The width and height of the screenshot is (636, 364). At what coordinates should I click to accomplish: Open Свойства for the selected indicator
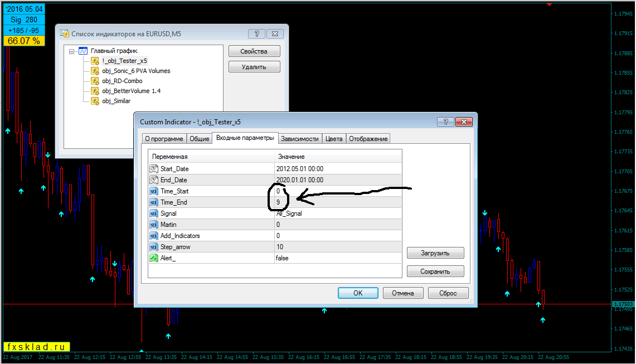pos(254,51)
